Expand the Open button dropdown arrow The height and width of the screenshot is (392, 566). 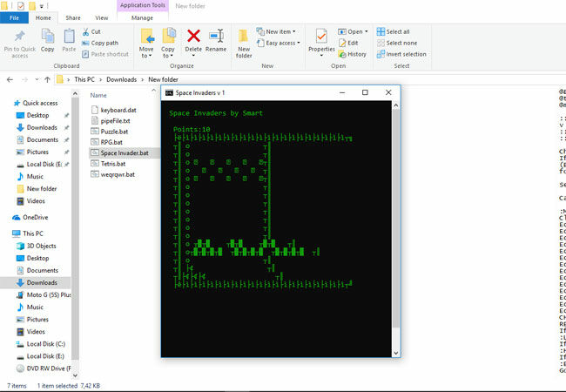click(x=367, y=31)
